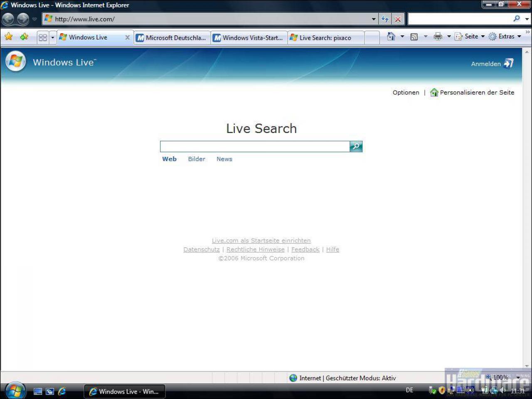Open search provider options dropdown
Image resolution: width=532 pixels, height=399 pixels.
(527, 19)
